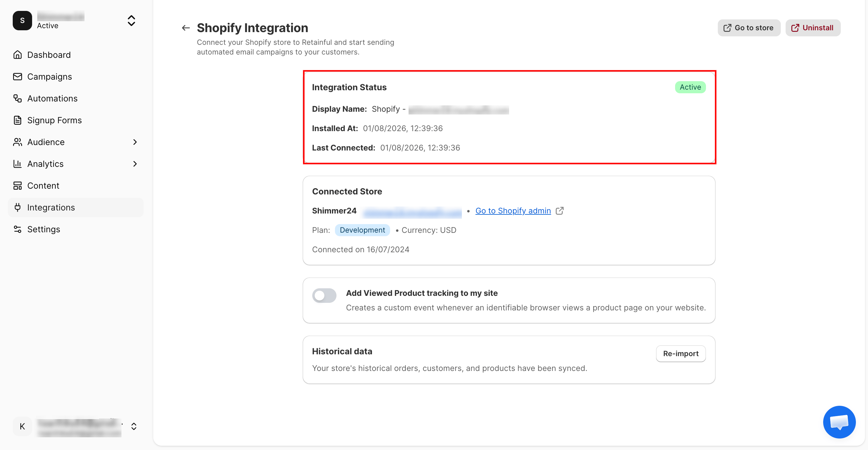This screenshot has width=868, height=450.
Task: Open Dashboard from the sidebar
Action: 75,55
